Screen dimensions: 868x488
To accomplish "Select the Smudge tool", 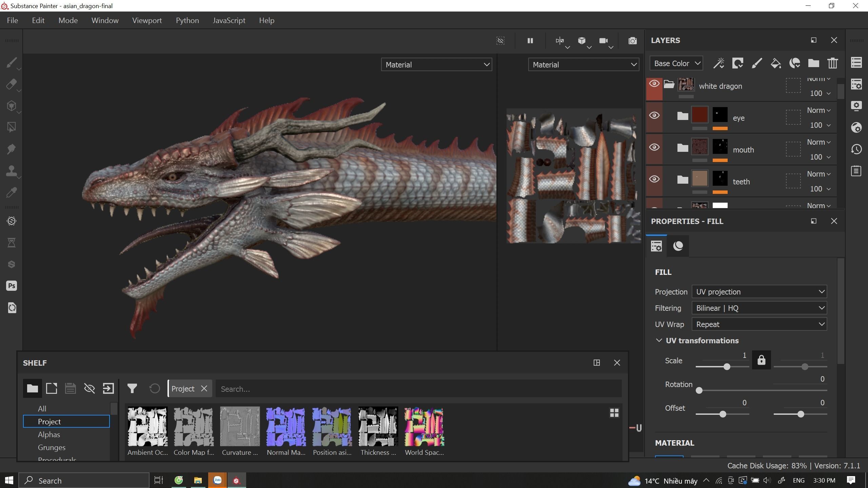I will 12,149.
